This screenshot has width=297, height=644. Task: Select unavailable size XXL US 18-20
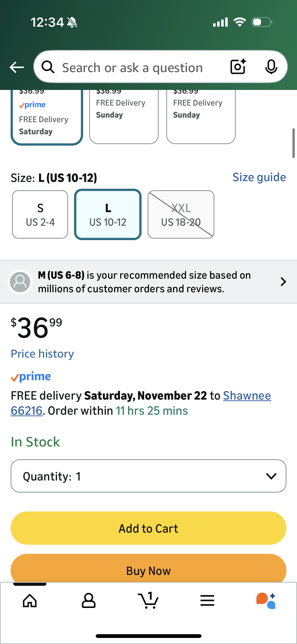click(x=181, y=214)
